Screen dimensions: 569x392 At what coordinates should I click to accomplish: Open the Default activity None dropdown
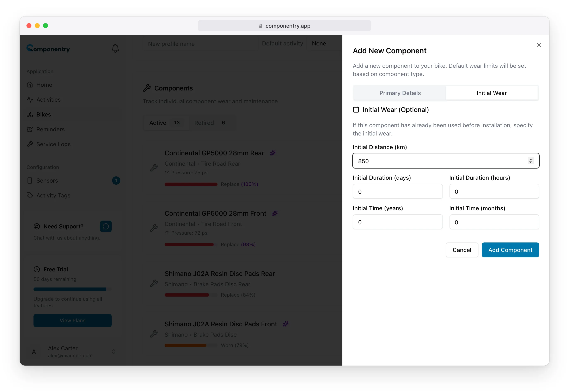tap(324, 43)
